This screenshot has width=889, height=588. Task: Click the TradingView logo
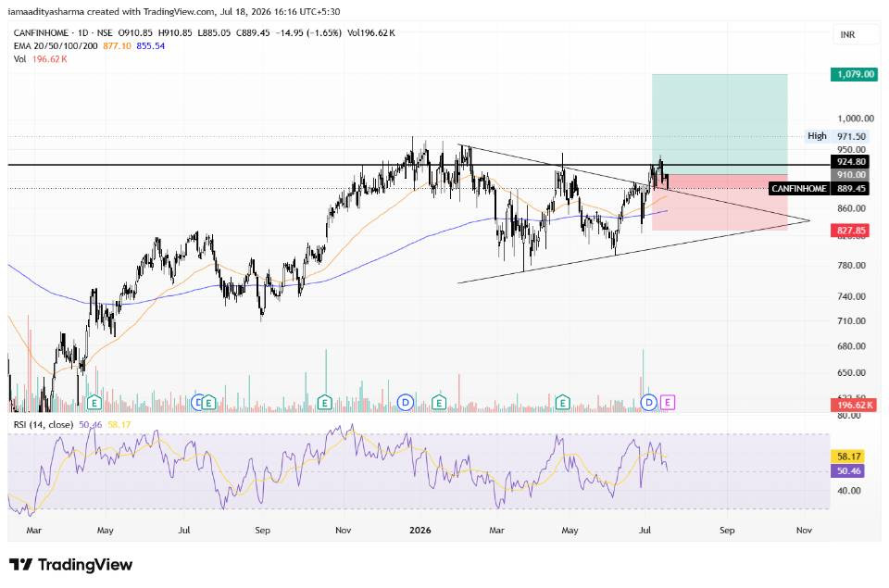[x=71, y=565]
